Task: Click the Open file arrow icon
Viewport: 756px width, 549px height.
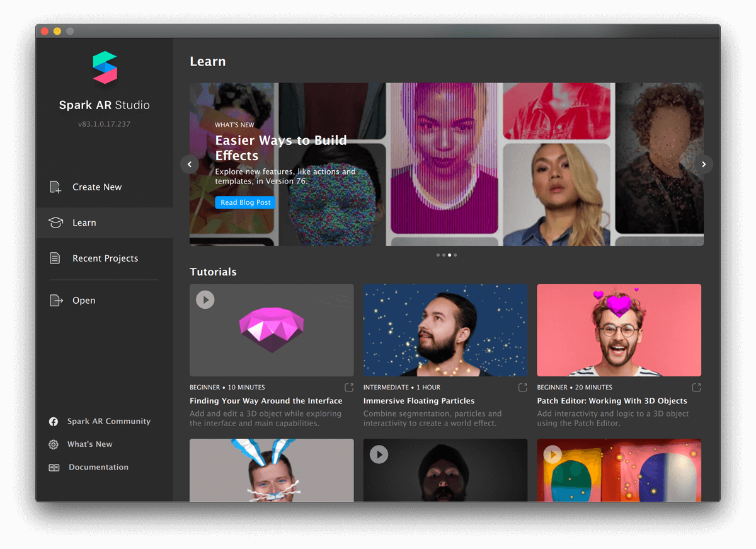Action: click(56, 301)
